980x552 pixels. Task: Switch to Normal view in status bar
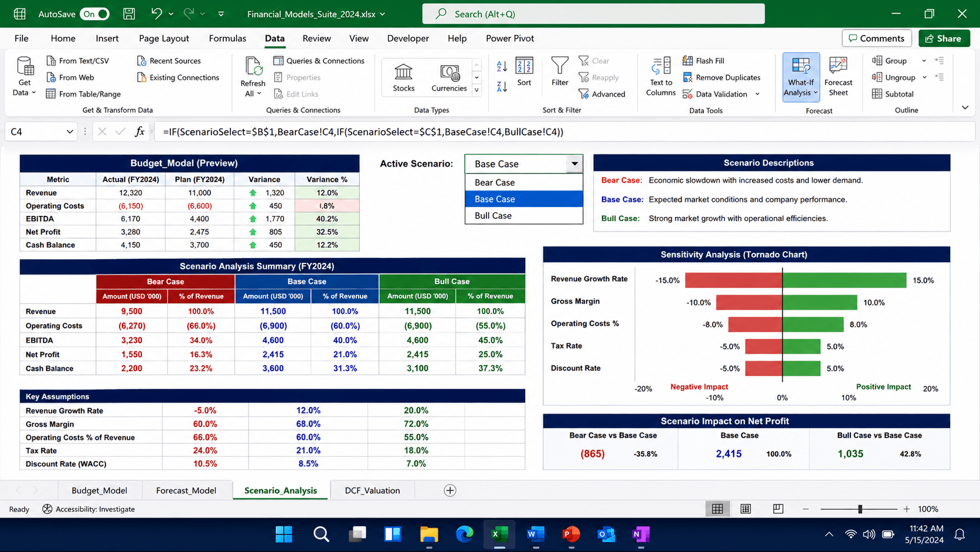point(717,509)
